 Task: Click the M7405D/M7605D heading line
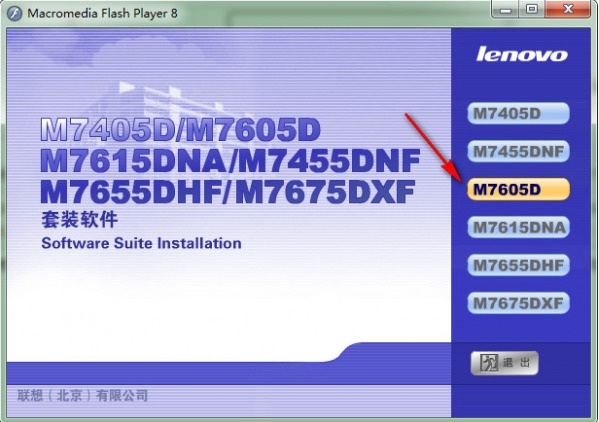click(180, 130)
